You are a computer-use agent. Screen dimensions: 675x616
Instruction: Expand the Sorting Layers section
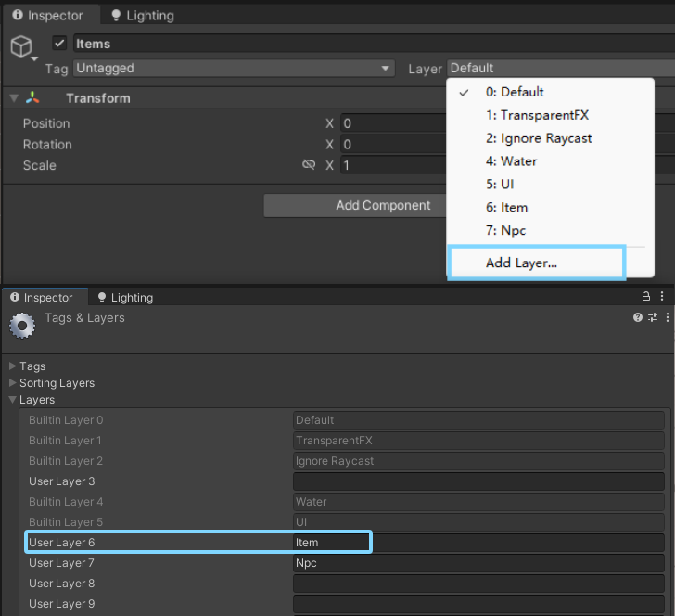[12, 383]
